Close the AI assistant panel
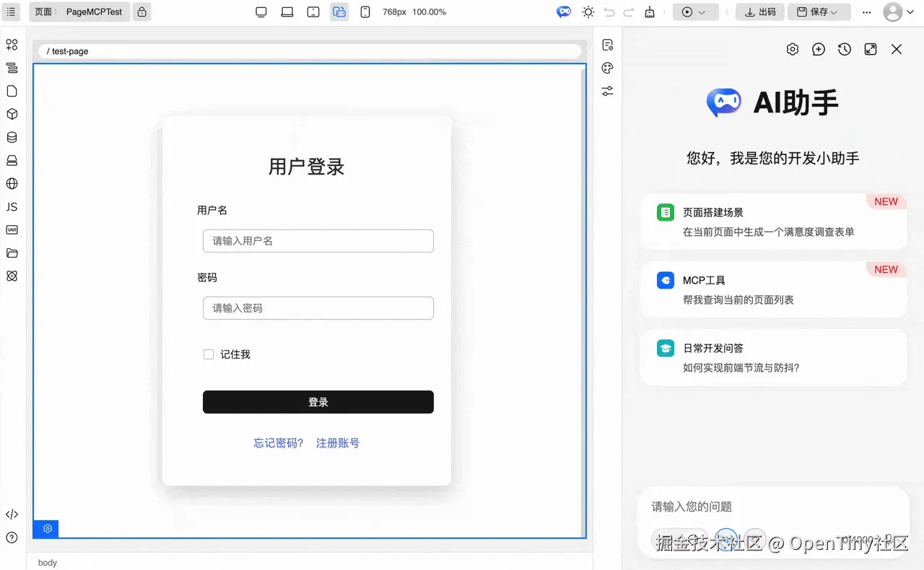Viewport: 924px width, 570px height. coord(897,49)
